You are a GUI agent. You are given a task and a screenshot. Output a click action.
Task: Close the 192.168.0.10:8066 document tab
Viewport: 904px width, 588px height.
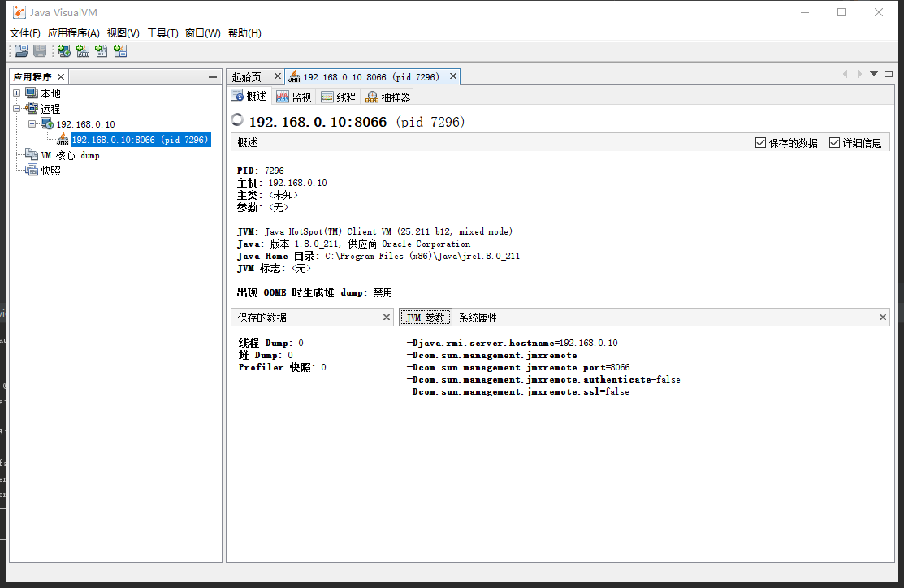tap(453, 76)
